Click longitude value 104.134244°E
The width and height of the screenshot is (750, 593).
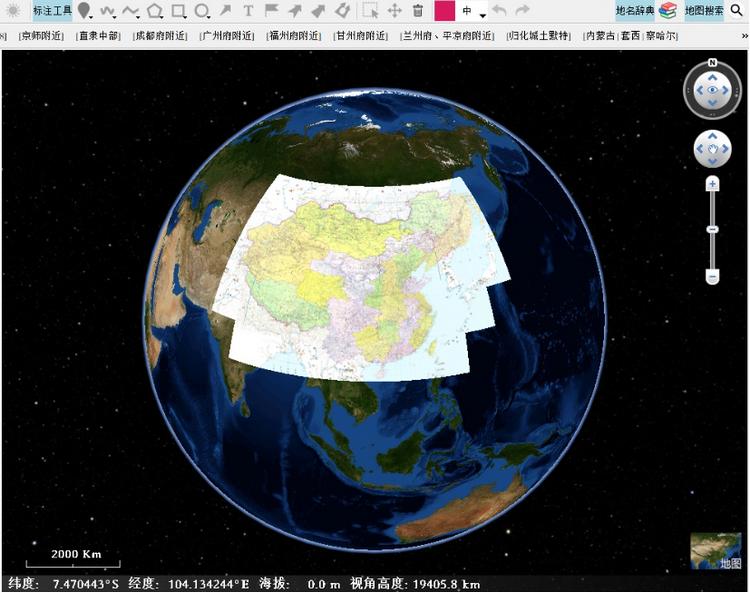tap(209, 584)
